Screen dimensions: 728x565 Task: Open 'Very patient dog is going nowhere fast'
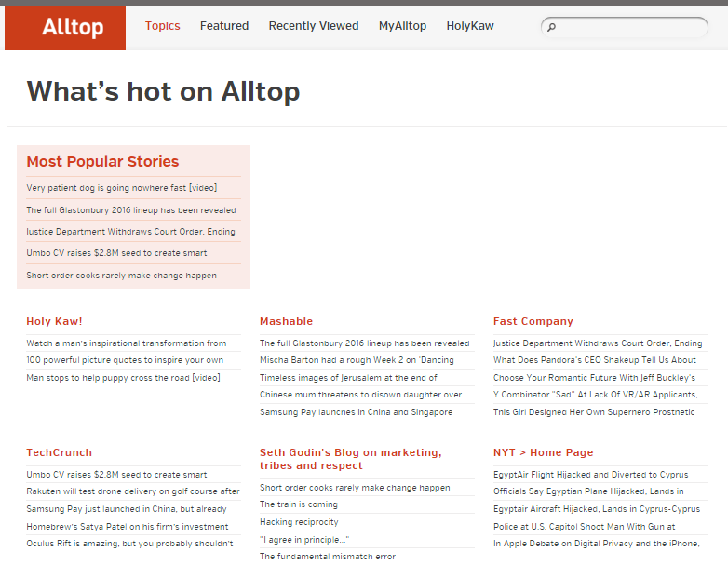click(122, 188)
